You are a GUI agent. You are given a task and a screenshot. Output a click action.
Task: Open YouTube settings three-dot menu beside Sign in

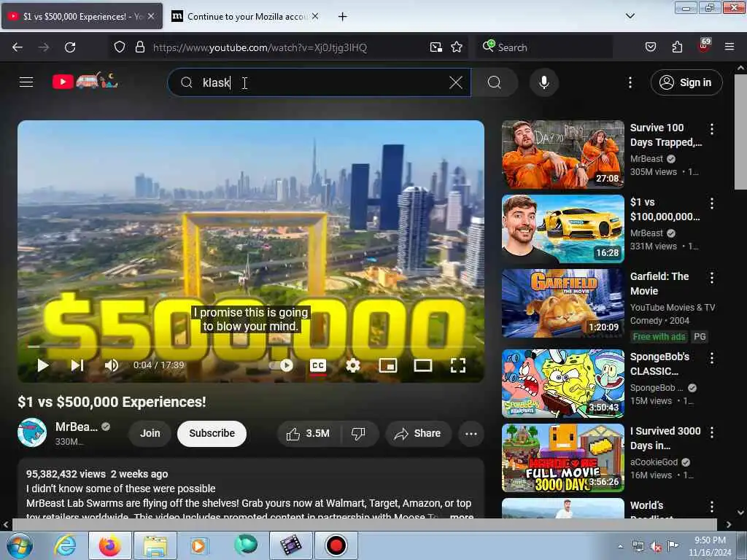(x=630, y=82)
